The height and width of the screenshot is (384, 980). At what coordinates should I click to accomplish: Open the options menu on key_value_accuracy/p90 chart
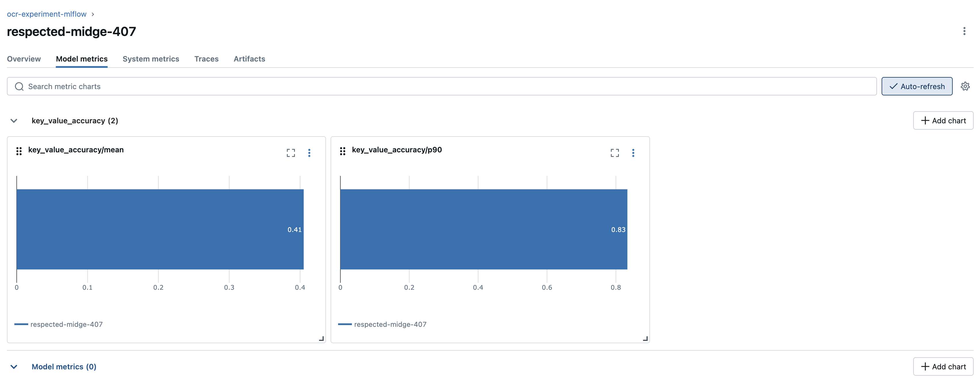point(634,152)
